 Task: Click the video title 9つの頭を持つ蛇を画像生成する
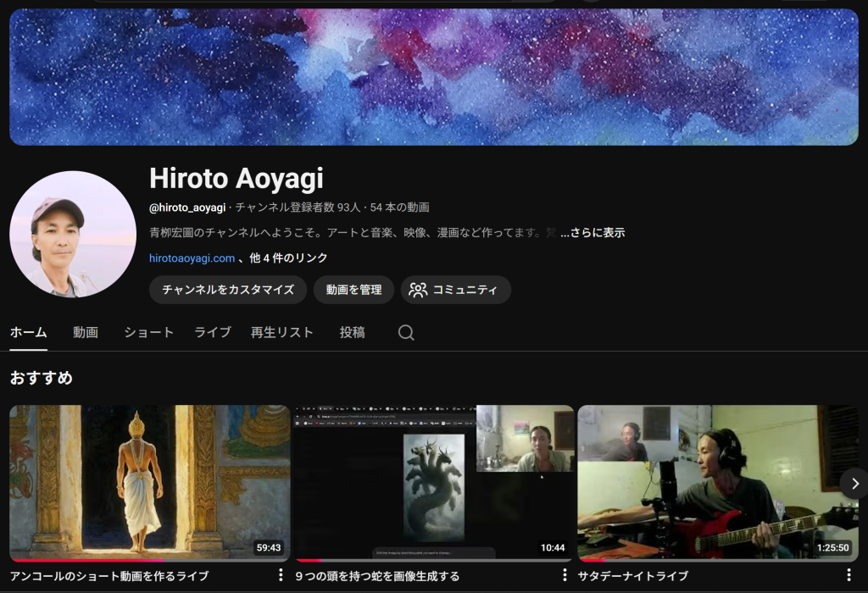point(378,576)
